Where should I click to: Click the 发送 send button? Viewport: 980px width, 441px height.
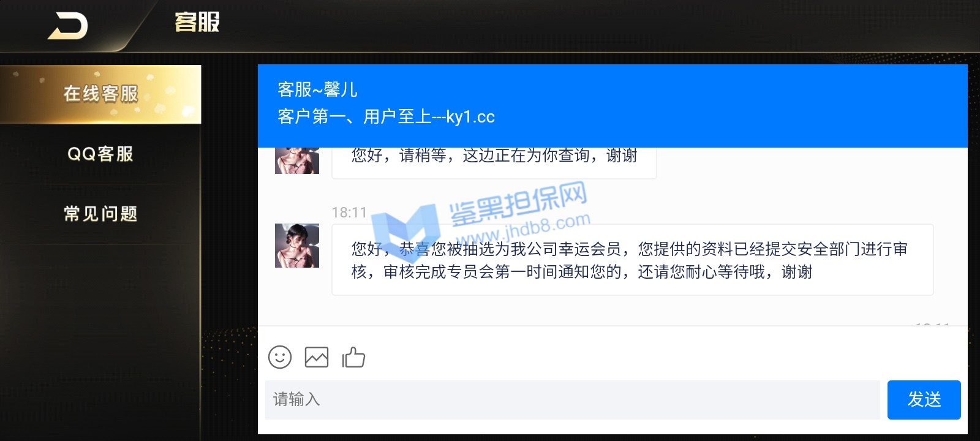click(x=924, y=400)
